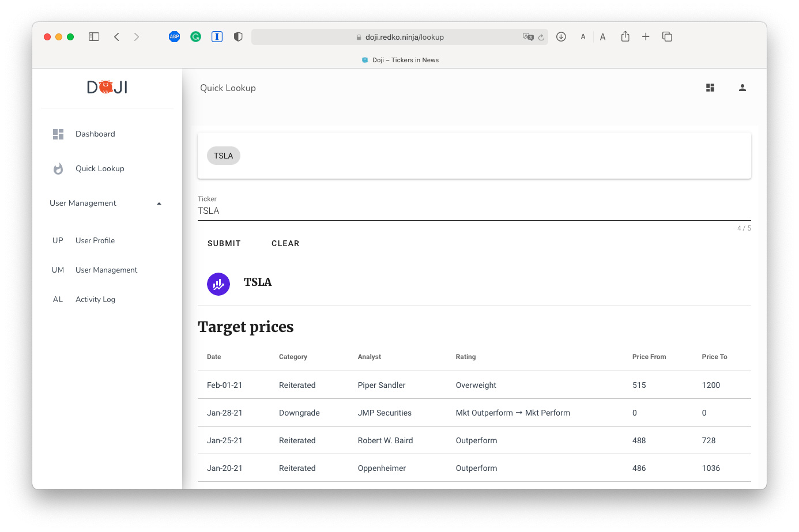Toggle the Safari sidebar panel

[94, 37]
